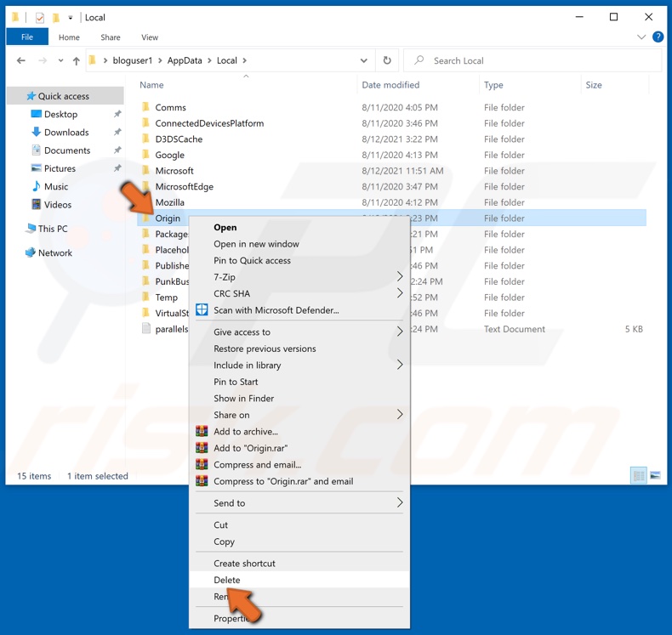Open the Help question mark icon

click(658, 37)
